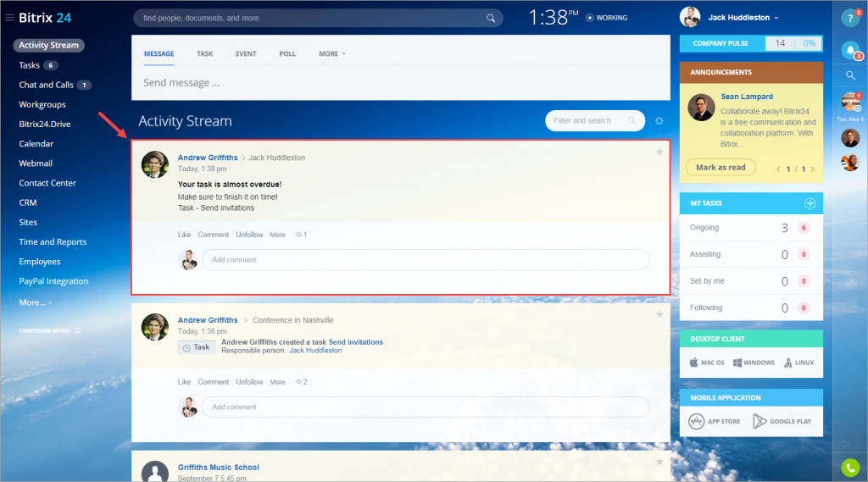The width and height of the screenshot is (868, 482).
Task: Download Mac OS desktop client
Action: point(707,363)
